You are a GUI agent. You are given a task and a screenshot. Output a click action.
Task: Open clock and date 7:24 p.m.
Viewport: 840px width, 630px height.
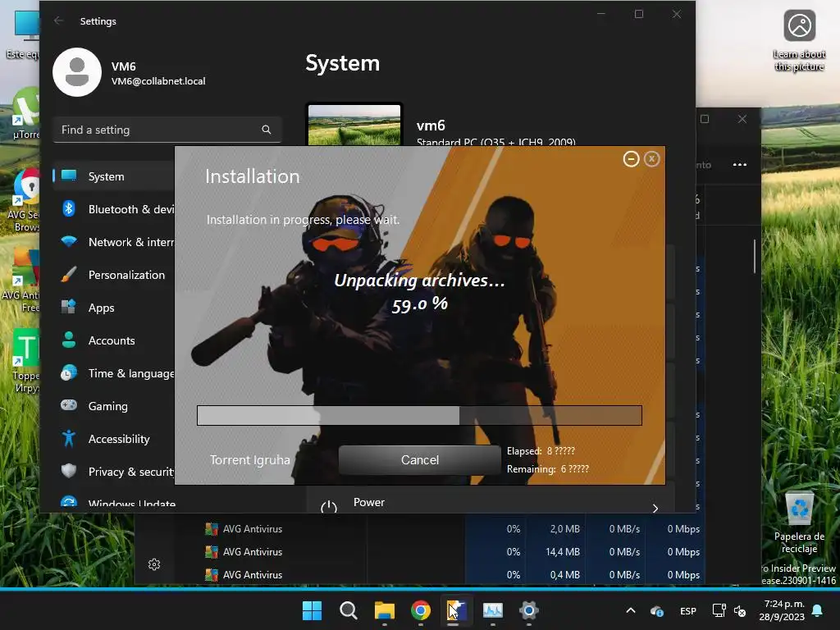pos(782,610)
